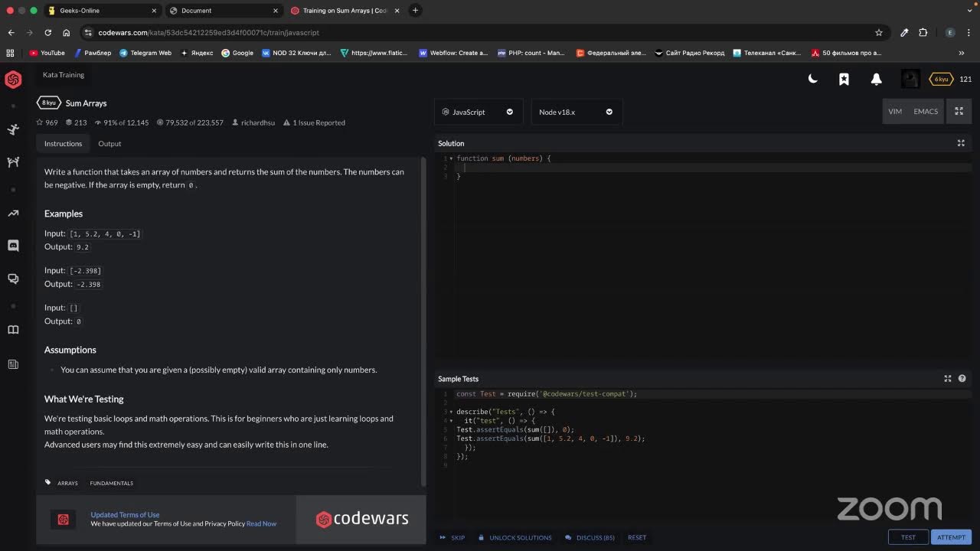Open a new browser tab
Screen dimensions: 980x551
tap(415, 11)
